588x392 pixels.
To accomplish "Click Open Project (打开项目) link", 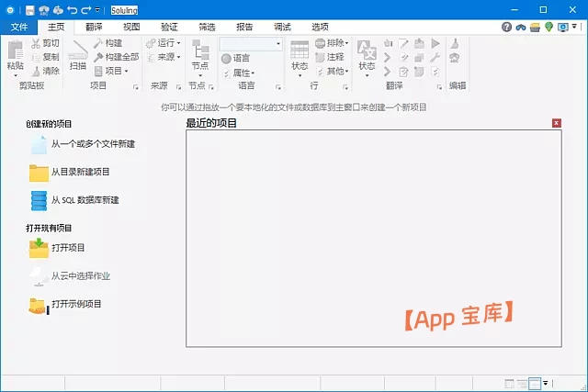I will 57,248.
